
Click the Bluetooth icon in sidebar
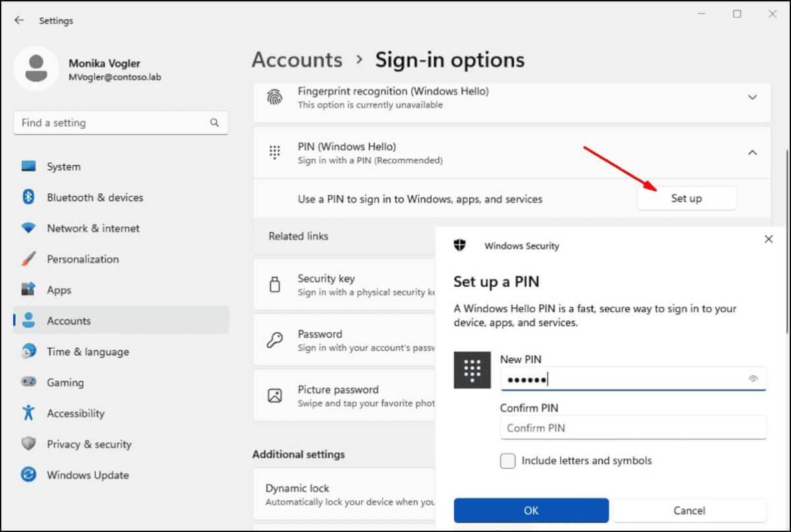click(28, 197)
